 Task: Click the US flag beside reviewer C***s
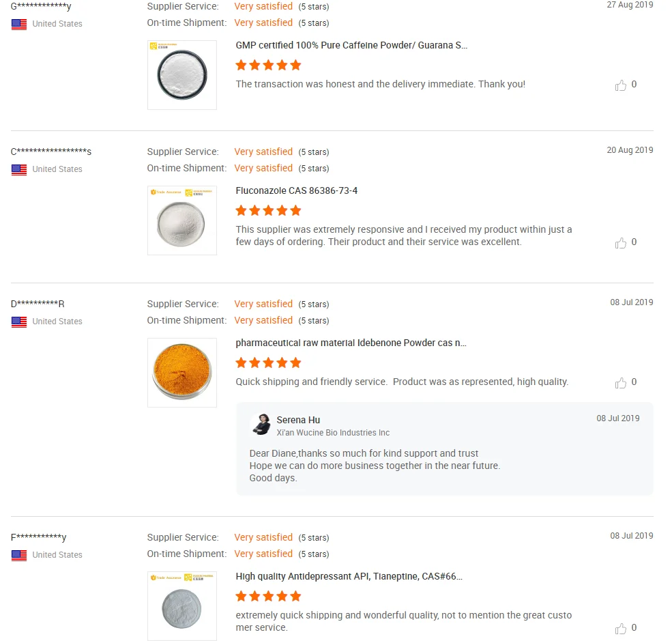click(19, 169)
